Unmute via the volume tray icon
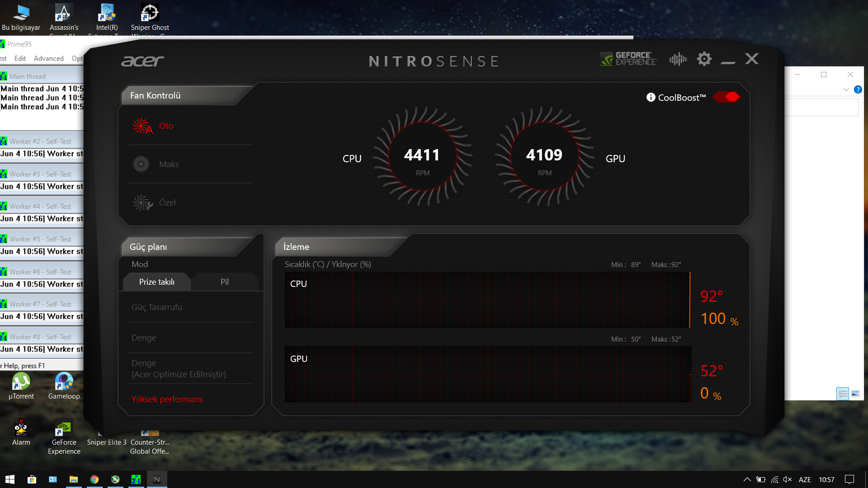The image size is (868, 488). point(788,479)
